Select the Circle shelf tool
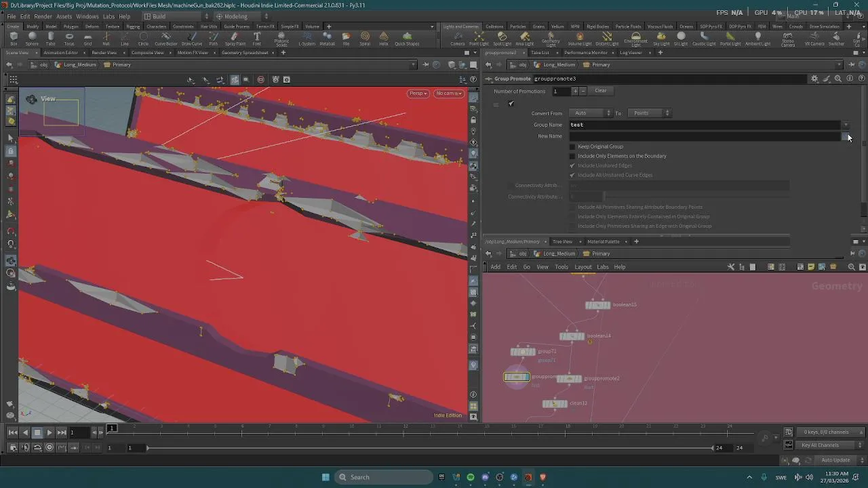The width and height of the screenshot is (868, 488). coord(143,39)
